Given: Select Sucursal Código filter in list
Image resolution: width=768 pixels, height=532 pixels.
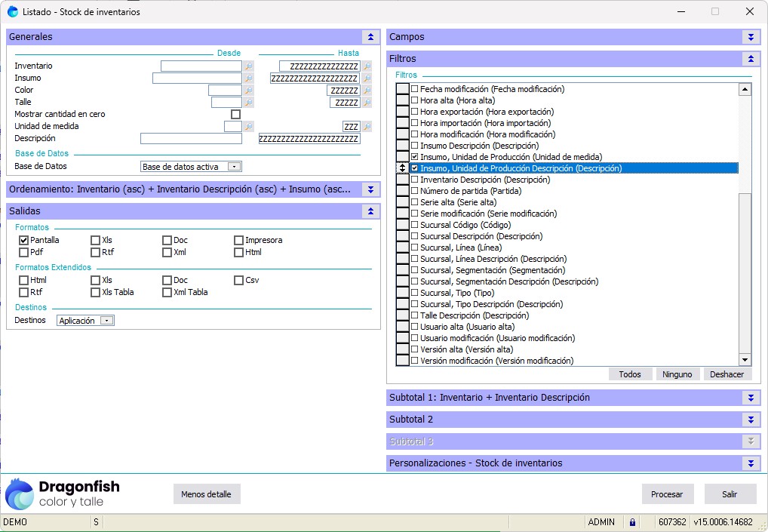Looking at the screenshot, I should (x=465, y=225).
